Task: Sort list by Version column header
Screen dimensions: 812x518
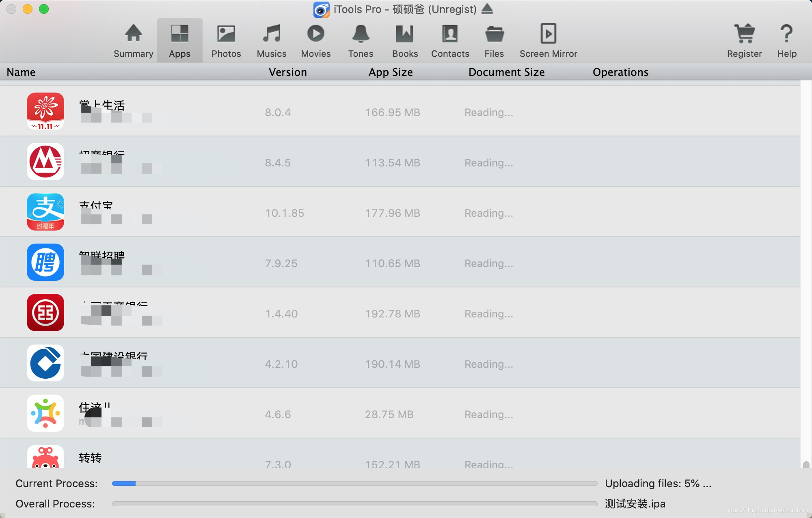Action: click(x=287, y=72)
